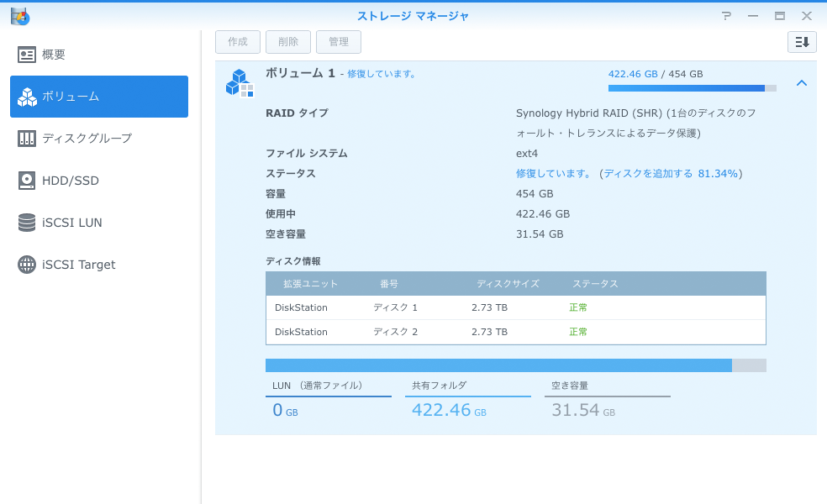827x504 pixels.
Task: Select the ディスク 1 row
Action: coord(516,307)
